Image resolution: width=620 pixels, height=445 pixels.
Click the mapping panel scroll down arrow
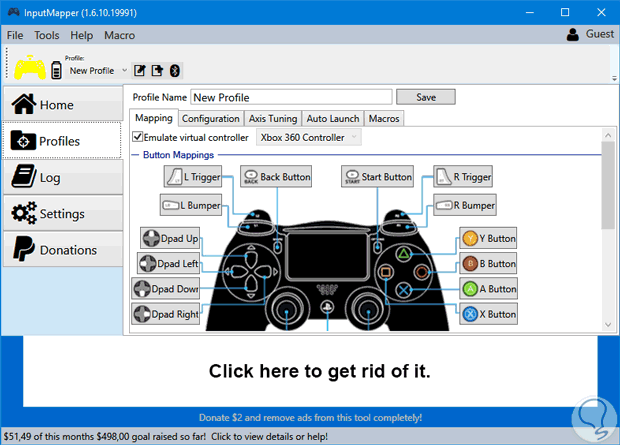(x=608, y=325)
